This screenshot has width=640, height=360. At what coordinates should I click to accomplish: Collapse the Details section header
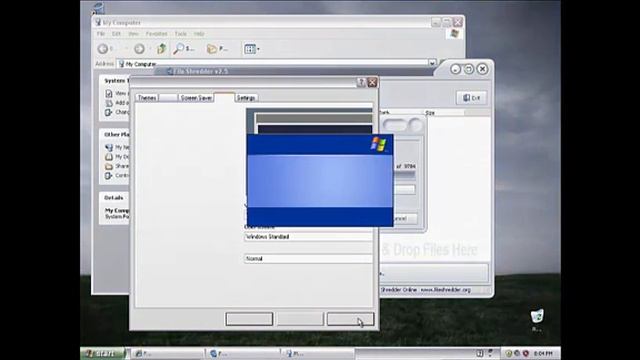(x=115, y=198)
